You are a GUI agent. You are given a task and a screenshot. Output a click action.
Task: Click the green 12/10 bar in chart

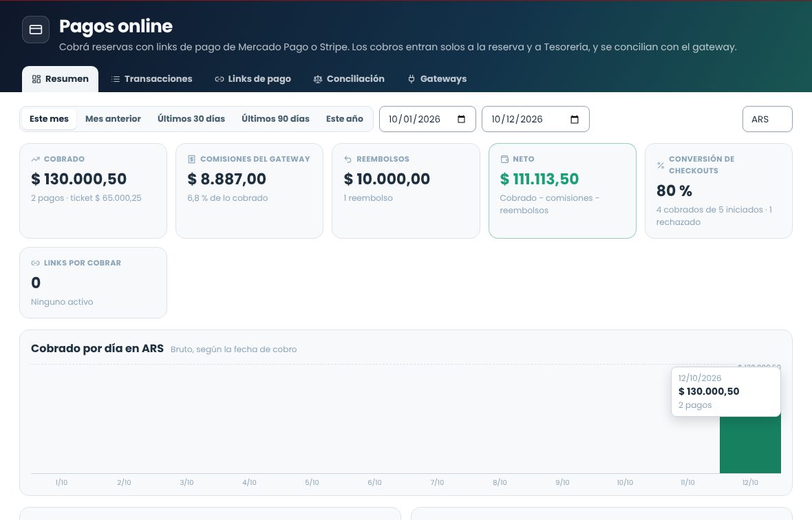(x=750, y=444)
